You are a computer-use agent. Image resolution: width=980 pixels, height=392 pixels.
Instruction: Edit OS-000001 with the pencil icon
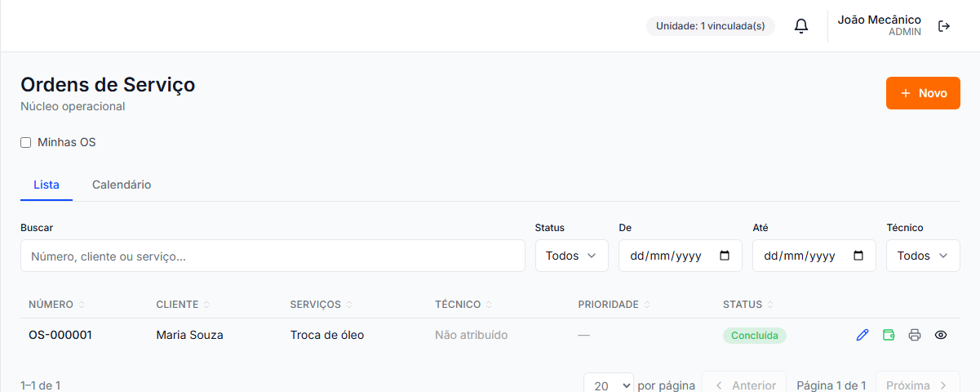862,335
